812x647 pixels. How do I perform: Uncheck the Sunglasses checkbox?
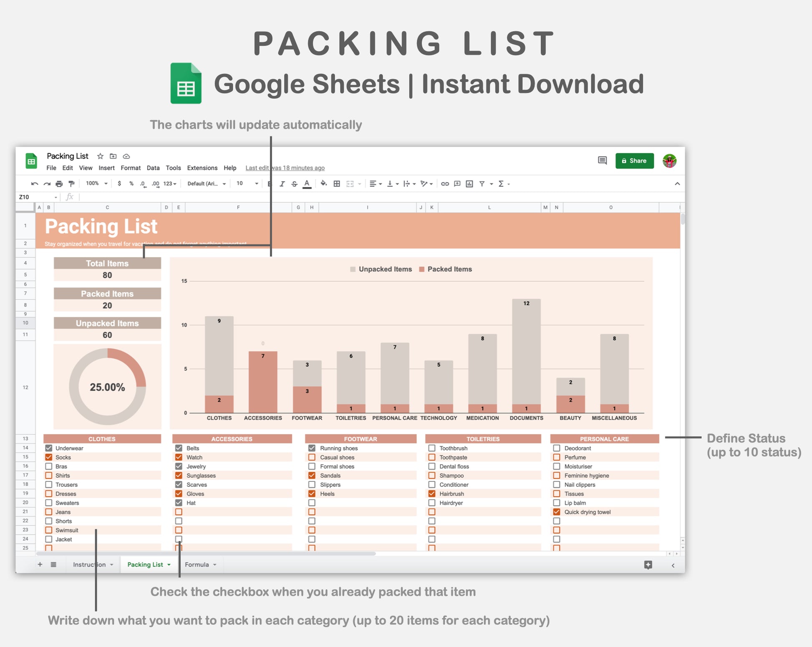(x=179, y=476)
